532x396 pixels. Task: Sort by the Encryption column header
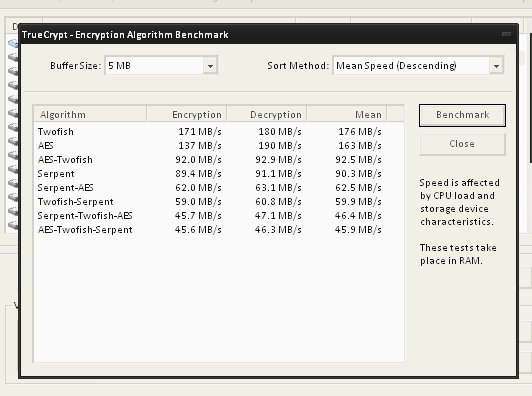(187, 115)
